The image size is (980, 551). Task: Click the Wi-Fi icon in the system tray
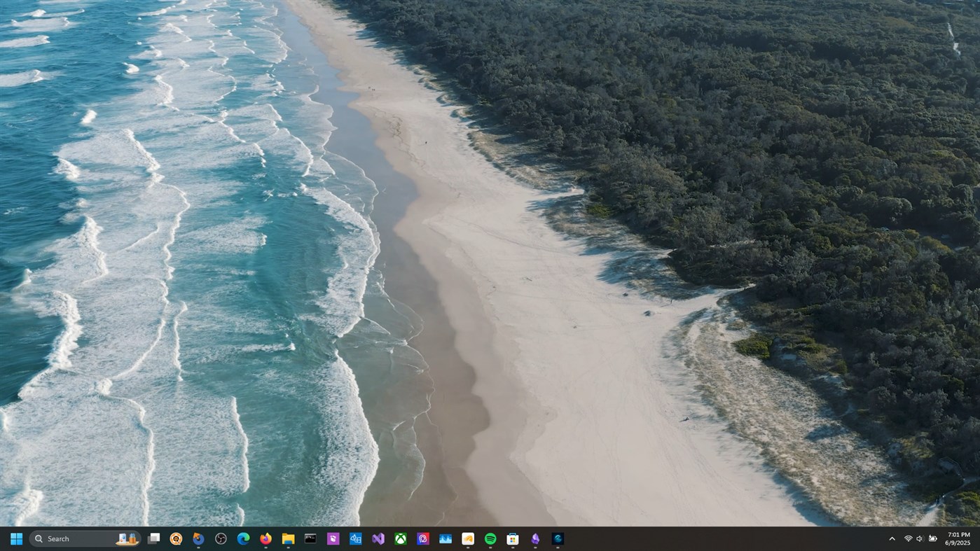click(x=909, y=538)
